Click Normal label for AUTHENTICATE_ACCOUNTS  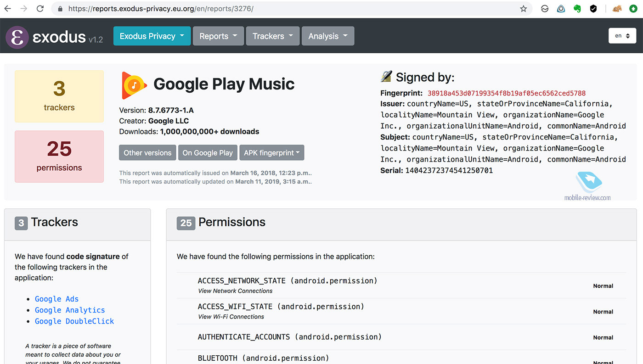tap(603, 337)
